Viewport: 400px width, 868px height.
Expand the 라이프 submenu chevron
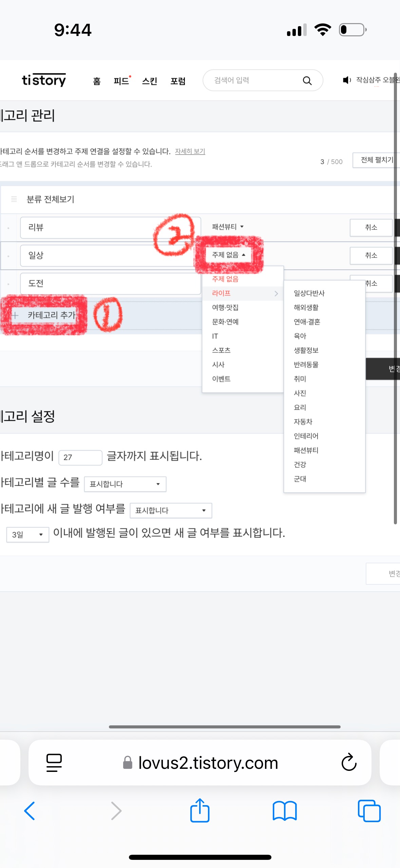[276, 293]
